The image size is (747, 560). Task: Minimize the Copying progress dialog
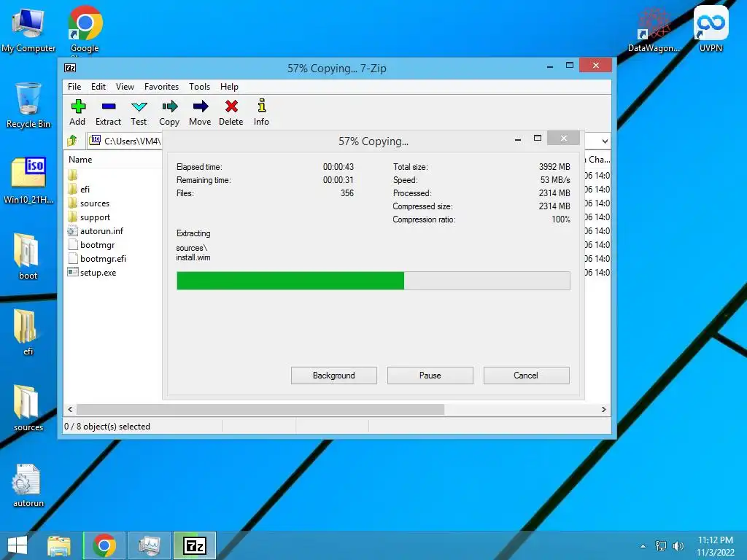click(x=518, y=139)
